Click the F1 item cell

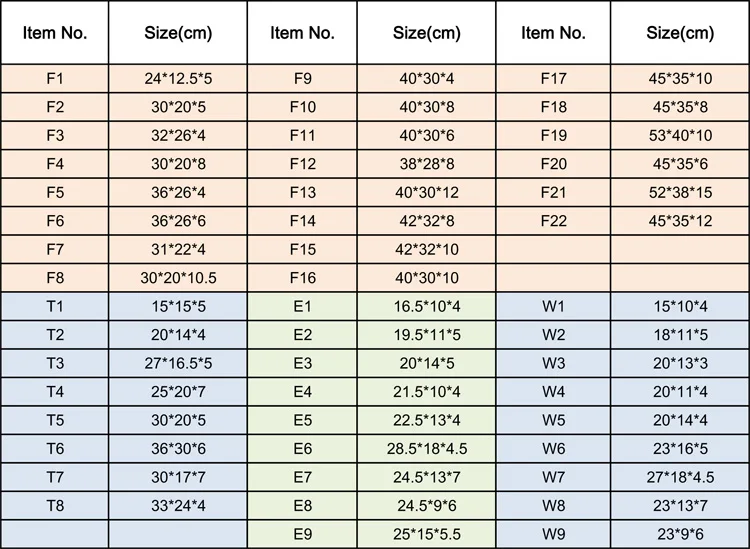[55, 77]
